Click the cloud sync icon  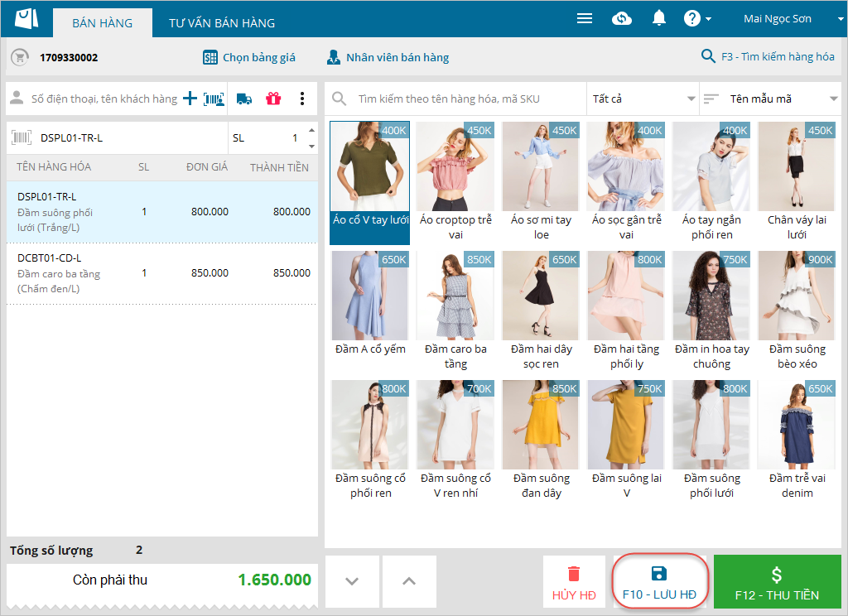tap(622, 18)
